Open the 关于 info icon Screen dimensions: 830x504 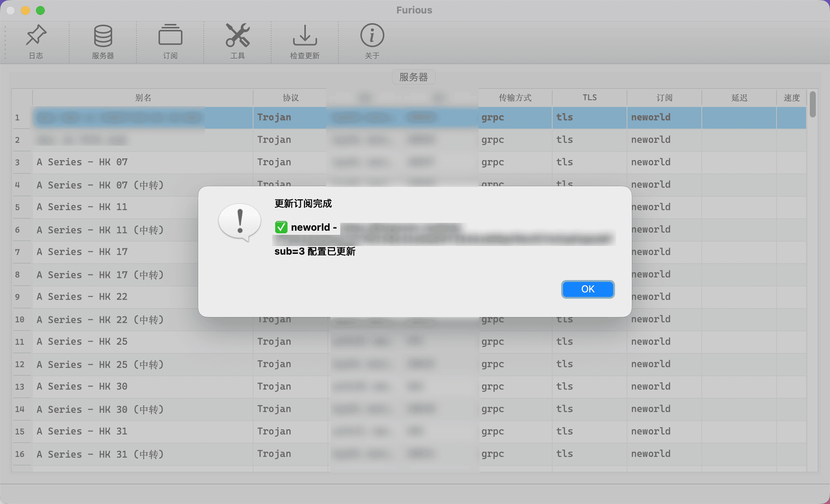372,36
